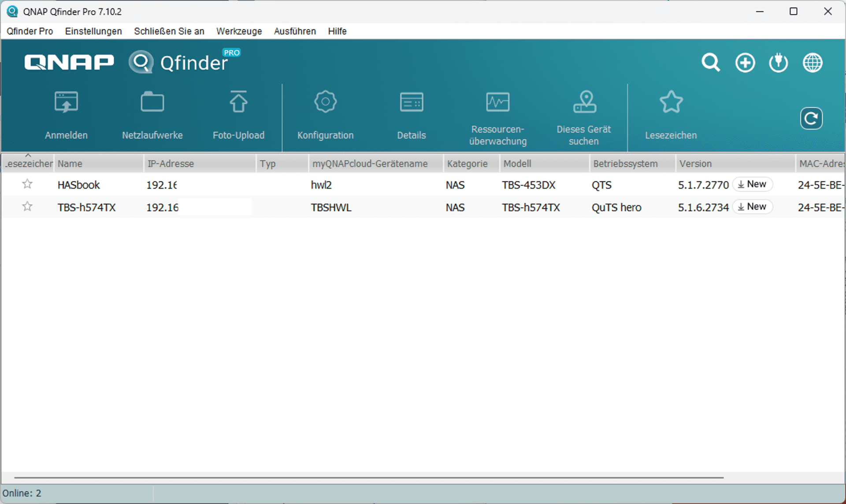Sort by MAC-Adresse column header
Screen dimensions: 846x504
point(821,163)
